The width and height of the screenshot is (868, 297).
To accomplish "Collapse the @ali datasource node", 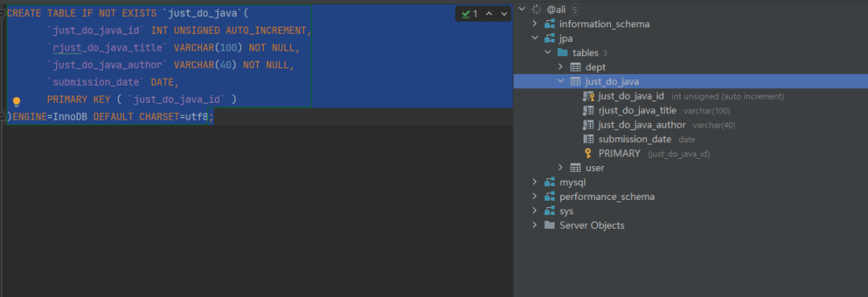I will [522, 9].
